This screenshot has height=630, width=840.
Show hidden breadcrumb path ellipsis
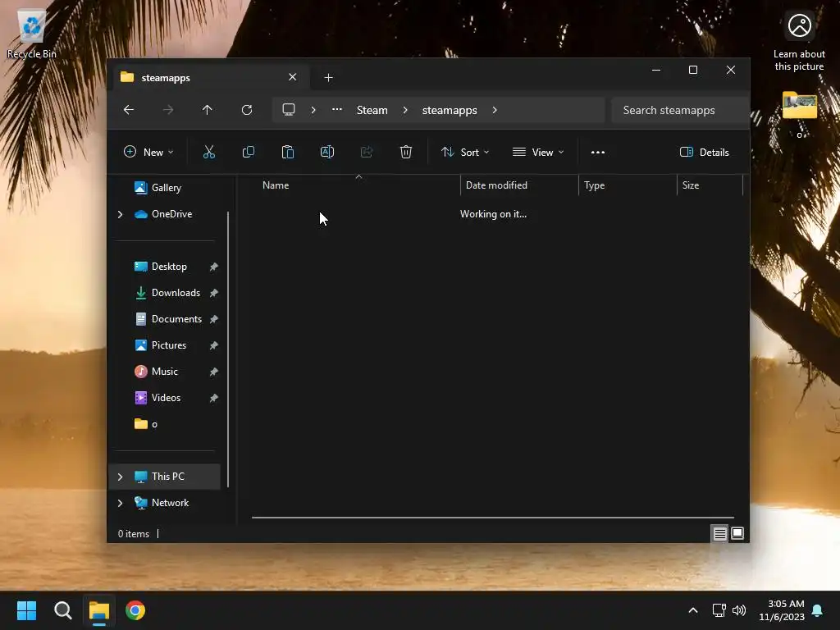click(337, 109)
